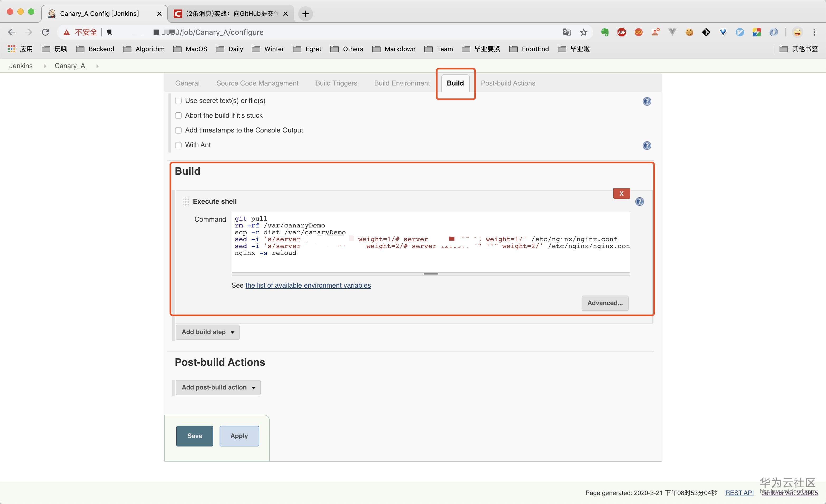The width and height of the screenshot is (826, 504).
Task: Open Google Translate icon in address bar
Action: click(x=567, y=32)
